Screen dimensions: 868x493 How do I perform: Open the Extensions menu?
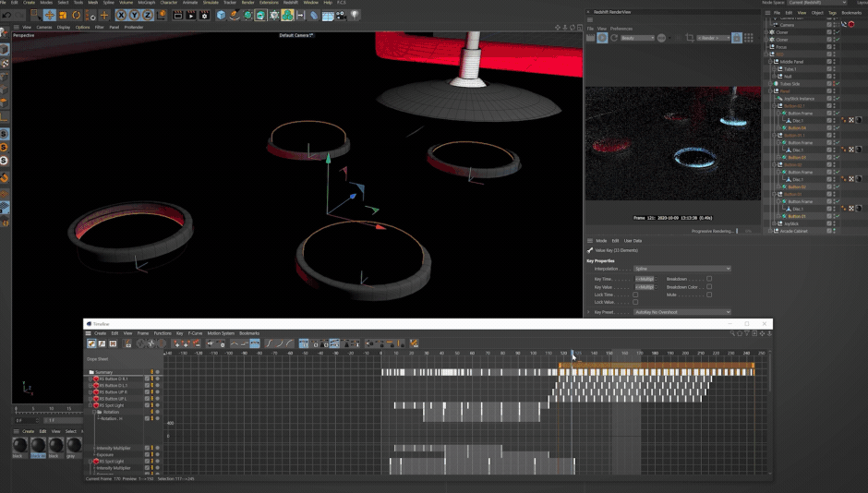[x=269, y=3]
